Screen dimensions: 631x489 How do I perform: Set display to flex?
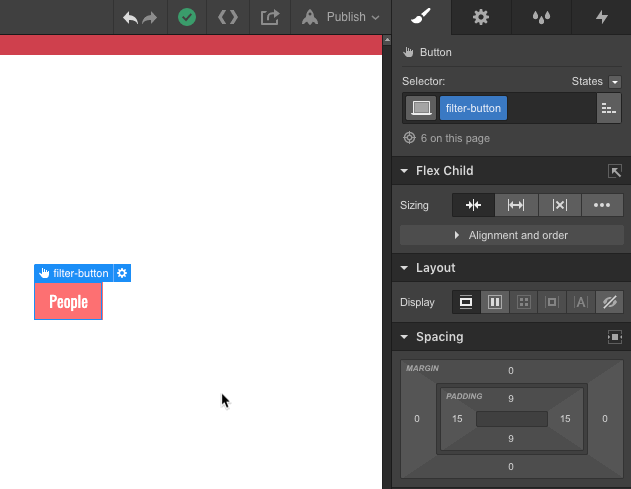pos(495,302)
